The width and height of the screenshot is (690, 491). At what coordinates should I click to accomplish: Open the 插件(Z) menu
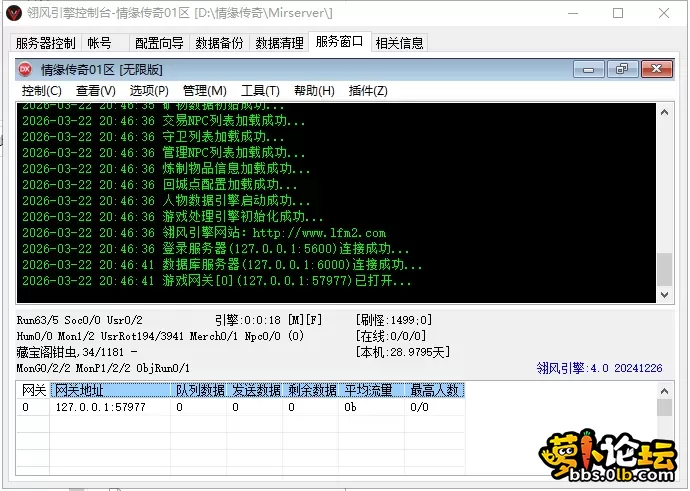[368, 91]
